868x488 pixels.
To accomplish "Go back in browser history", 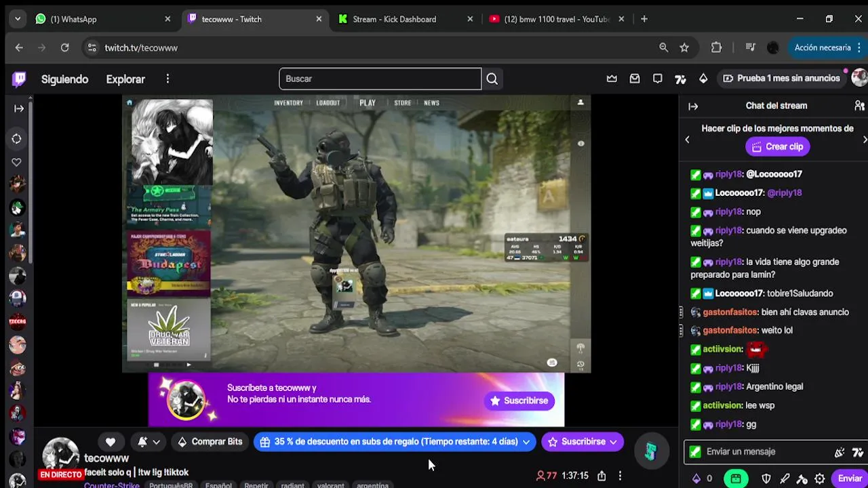I will point(19,47).
